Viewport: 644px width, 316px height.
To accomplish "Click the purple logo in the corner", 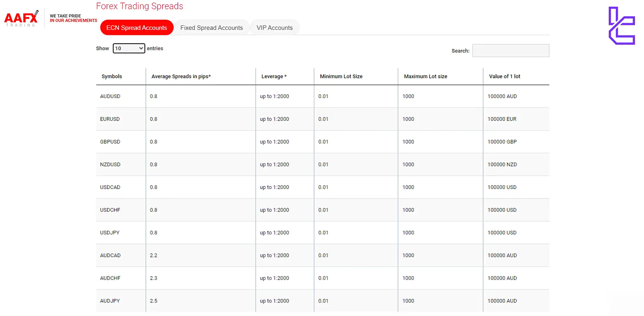I will click(622, 26).
